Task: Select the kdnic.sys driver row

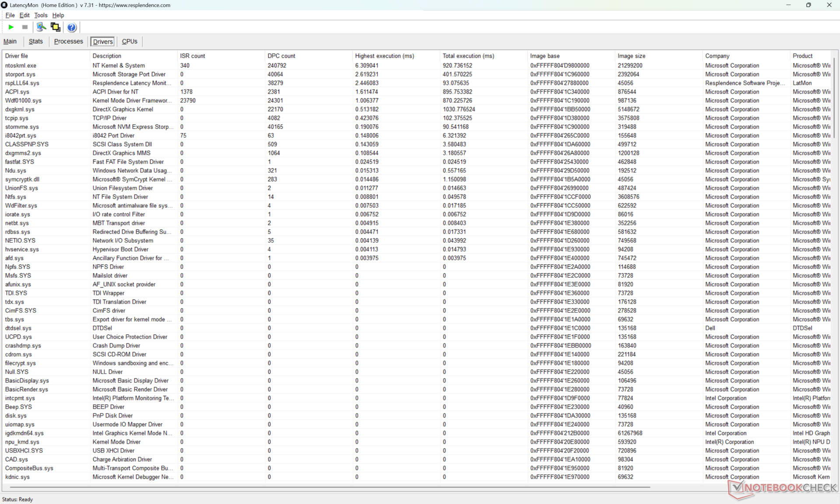Action: pos(416,477)
